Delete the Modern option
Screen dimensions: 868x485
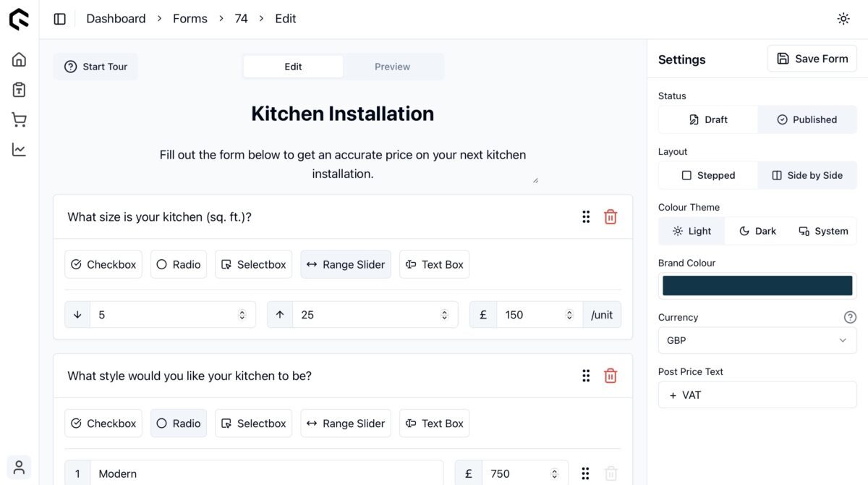[x=610, y=473]
